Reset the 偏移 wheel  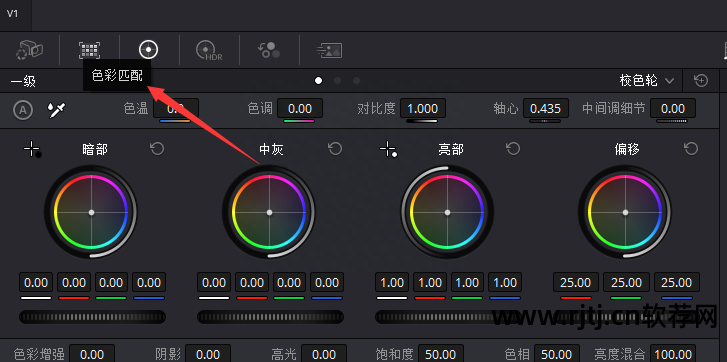pos(691,149)
